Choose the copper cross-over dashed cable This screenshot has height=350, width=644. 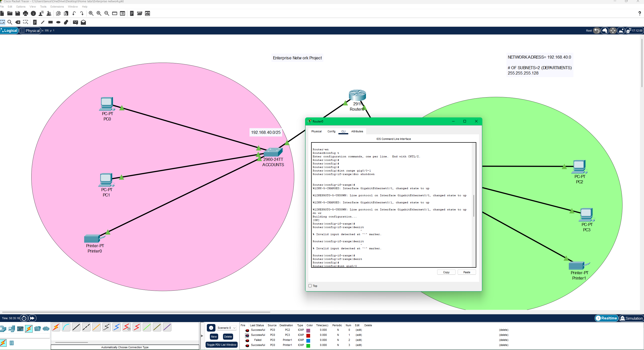coord(86,327)
